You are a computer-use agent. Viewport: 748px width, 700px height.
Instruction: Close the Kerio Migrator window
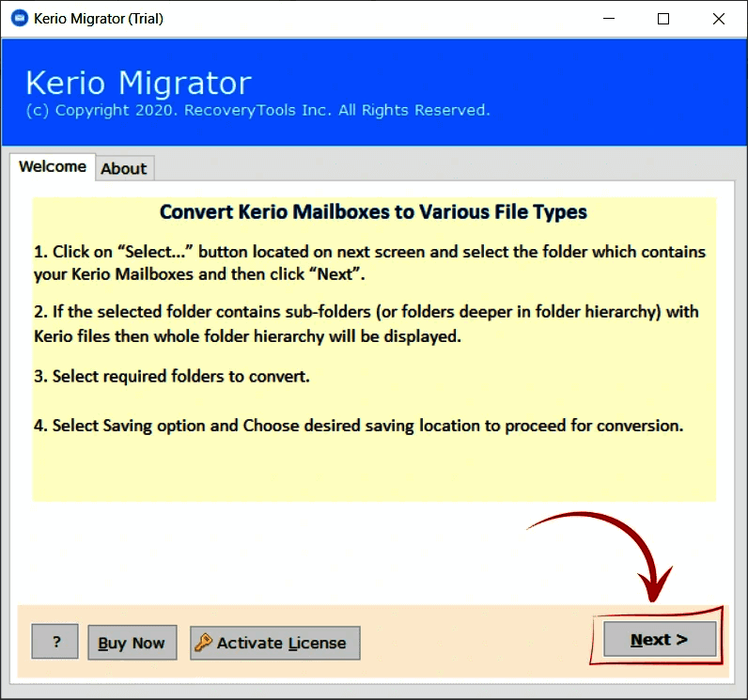[x=716, y=19]
